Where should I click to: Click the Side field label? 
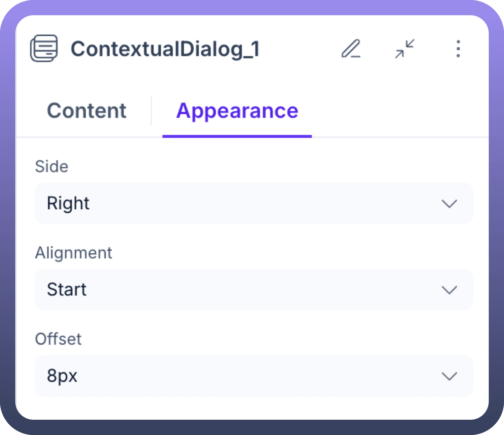pos(52,167)
